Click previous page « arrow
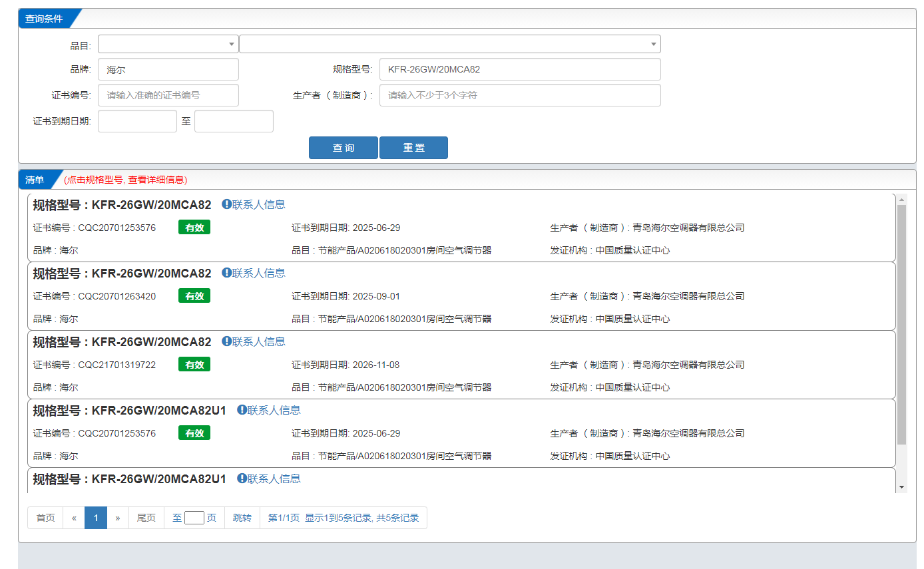Image resolution: width=924 pixels, height=569 pixels. (74, 518)
